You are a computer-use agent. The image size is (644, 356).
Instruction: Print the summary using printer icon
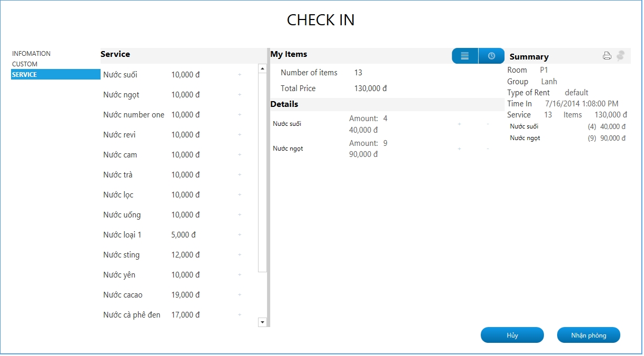(x=607, y=56)
